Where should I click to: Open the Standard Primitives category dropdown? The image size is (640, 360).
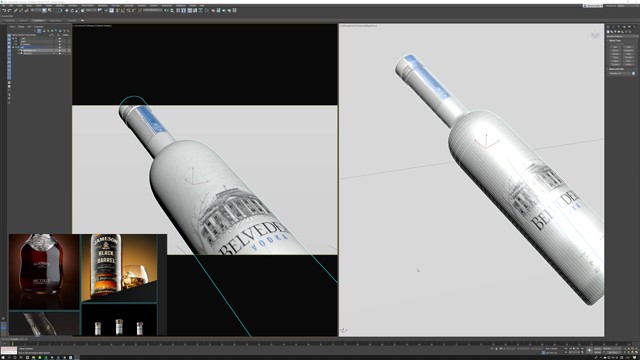point(622,36)
